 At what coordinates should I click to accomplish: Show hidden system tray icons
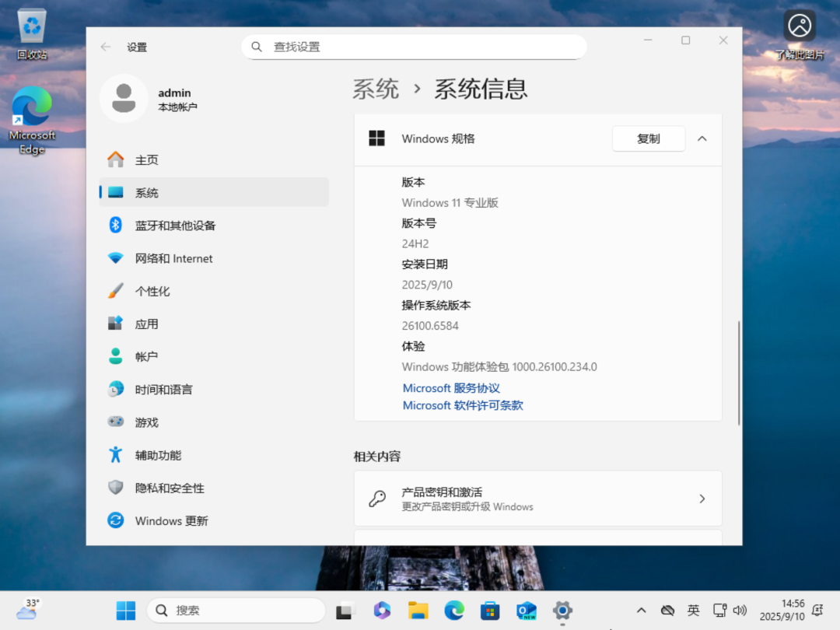(641, 611)
